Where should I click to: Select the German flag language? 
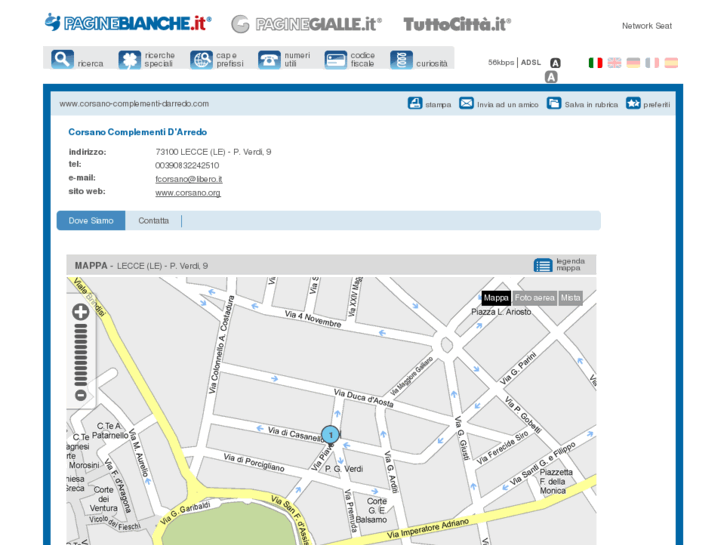(x=633, y=63)
